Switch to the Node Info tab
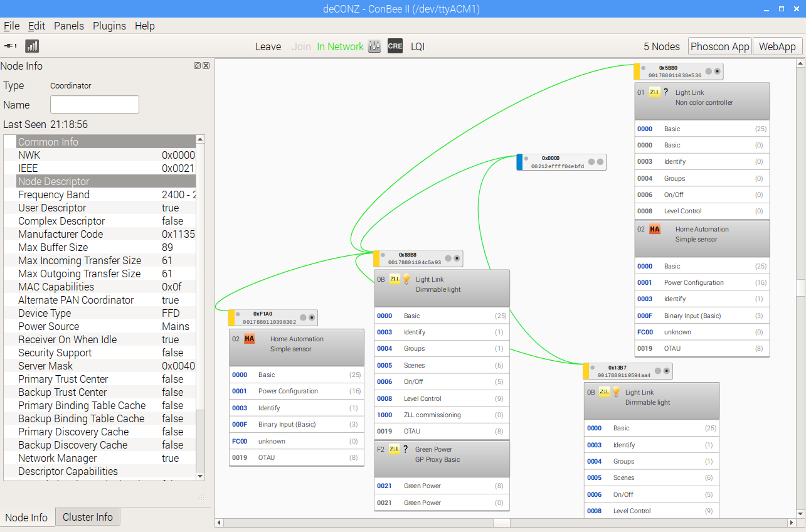 (x=26, y=518)
